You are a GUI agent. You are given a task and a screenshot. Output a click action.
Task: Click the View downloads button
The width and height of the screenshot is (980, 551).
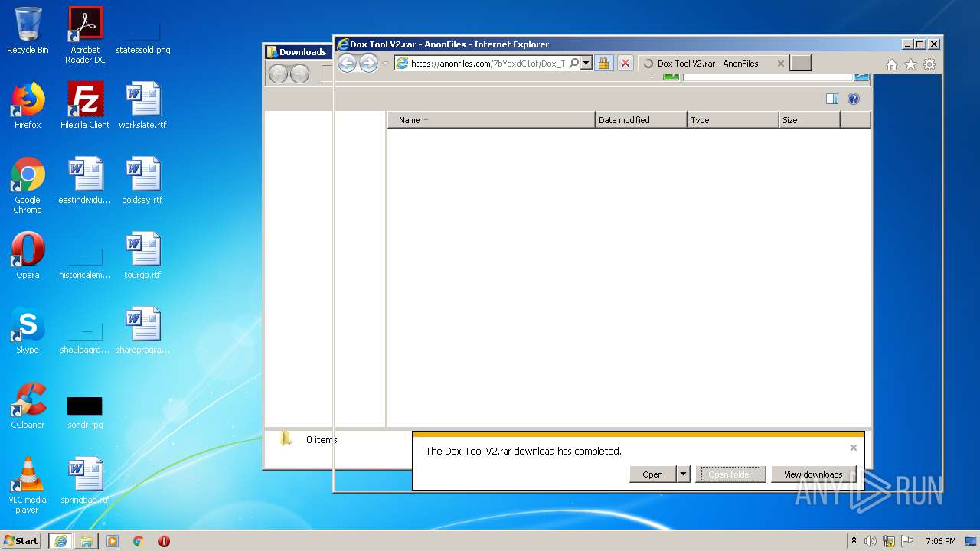[813, 474]
